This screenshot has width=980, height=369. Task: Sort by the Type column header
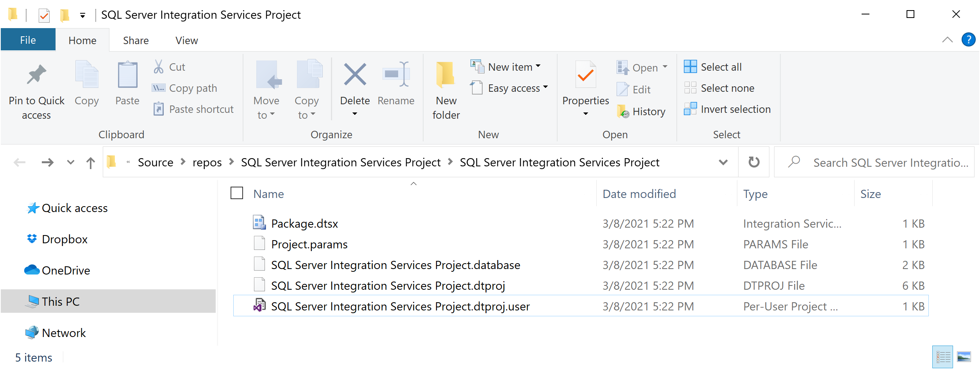tap(755, 194)
